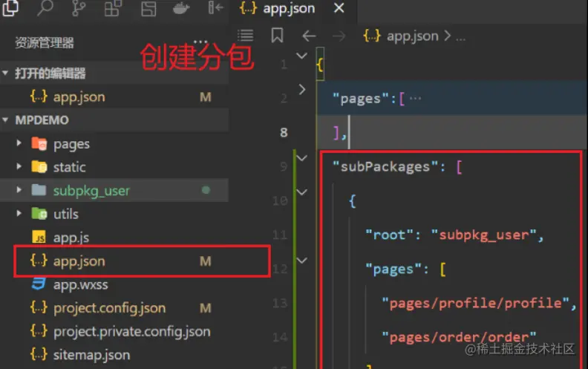Open the Source Control branch icon

click(x=79, y=7)
